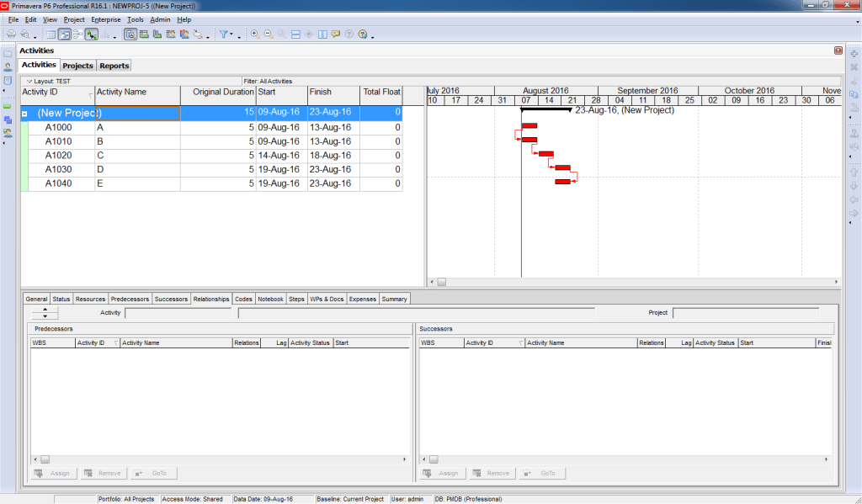Copy the selected activity using the Copy icon
Viewport: 862px width, 504px height.
(853, 95)
